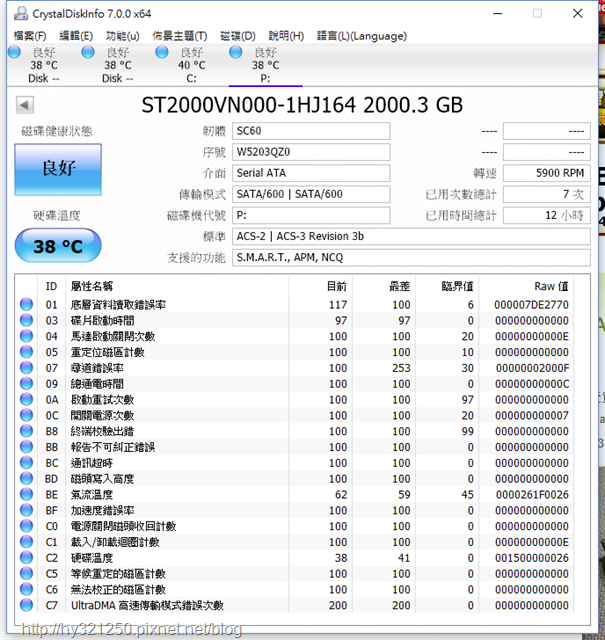Screen dimensions: 605x640
Task: Click the 38 °C temperature button
Action: click(58, 246)
